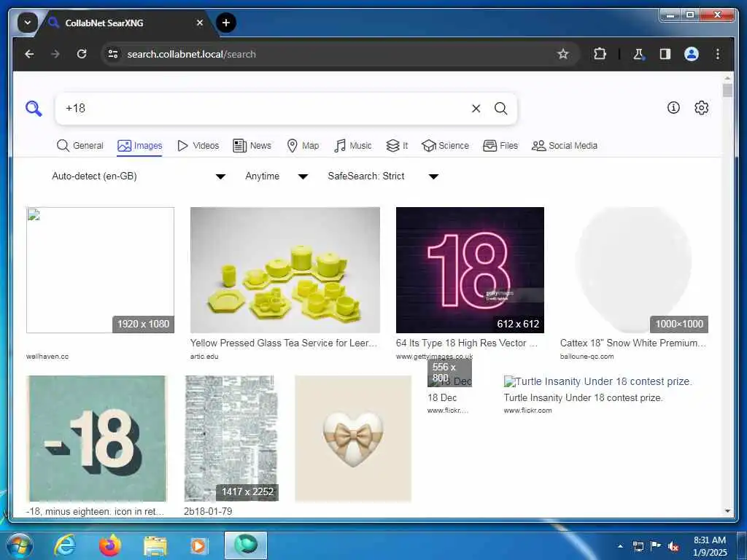Click 'Yellow Pressed Glass Tea Service' title

pyautogui.click(x=284, y=343)
